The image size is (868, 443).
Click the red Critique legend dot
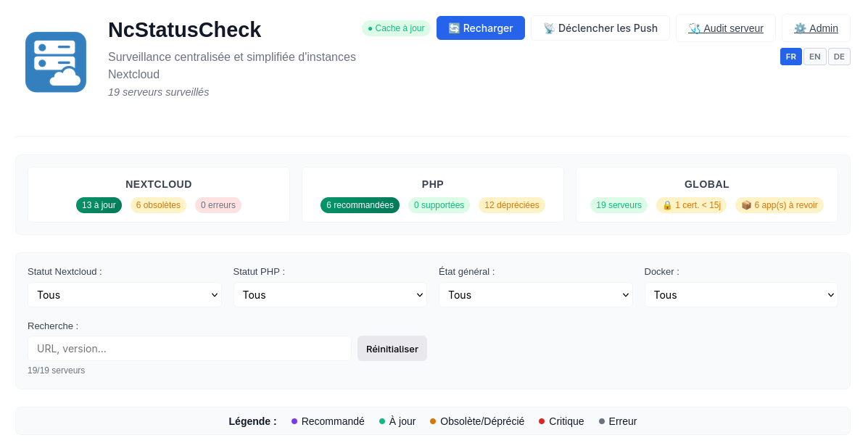click(542, 421)
